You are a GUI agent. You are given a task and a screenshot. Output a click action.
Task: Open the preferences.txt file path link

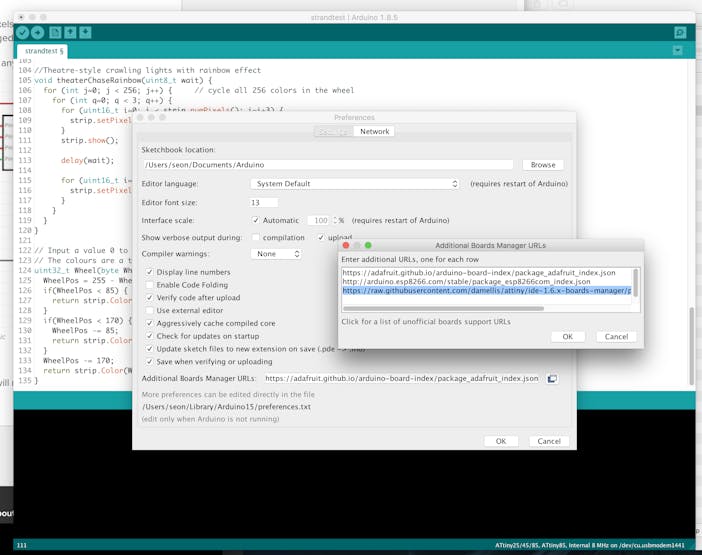[226, 406]
